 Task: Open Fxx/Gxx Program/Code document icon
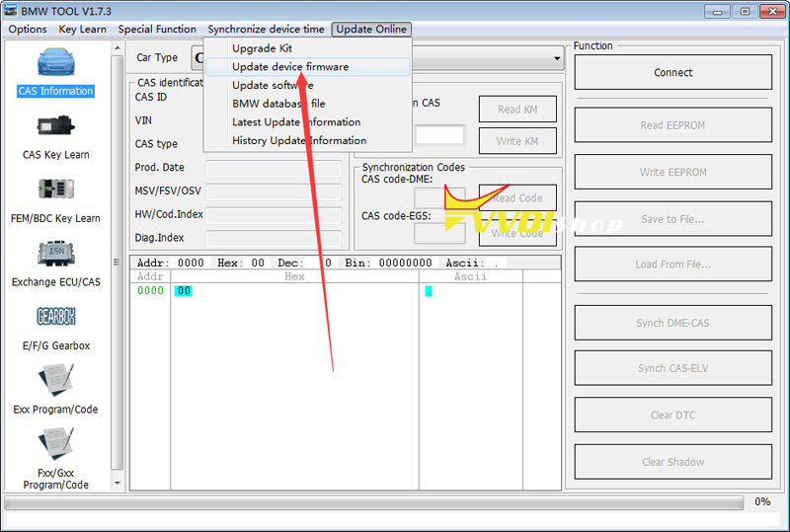56,443
